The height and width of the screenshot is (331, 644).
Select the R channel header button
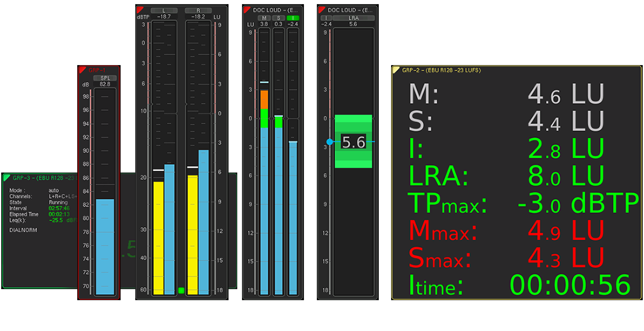(x=198, y=10)
